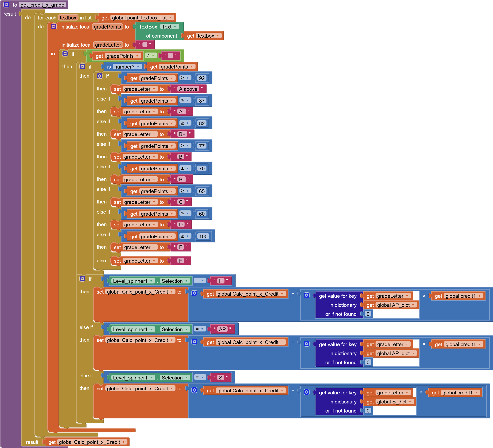Image resolution: width=493 pixels, height=448 pixels.
Task: Click the gear on the gradePoints ≥ 92 if block
Action: coord(100,76)
